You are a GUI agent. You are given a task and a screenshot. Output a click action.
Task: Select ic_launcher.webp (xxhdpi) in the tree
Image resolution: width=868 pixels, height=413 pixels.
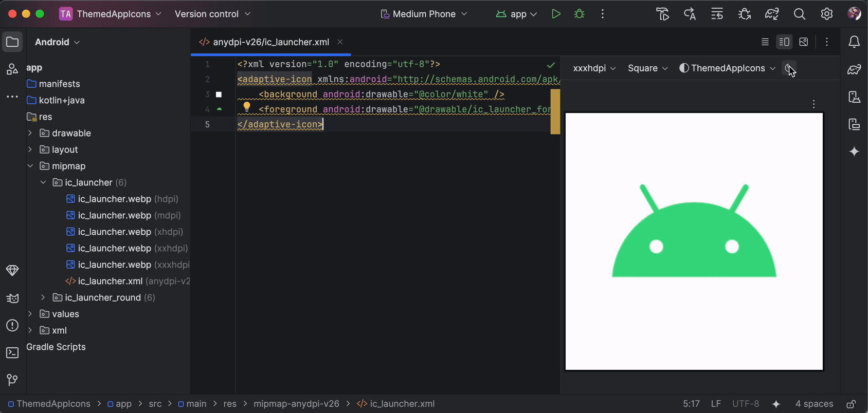(127, 248)
